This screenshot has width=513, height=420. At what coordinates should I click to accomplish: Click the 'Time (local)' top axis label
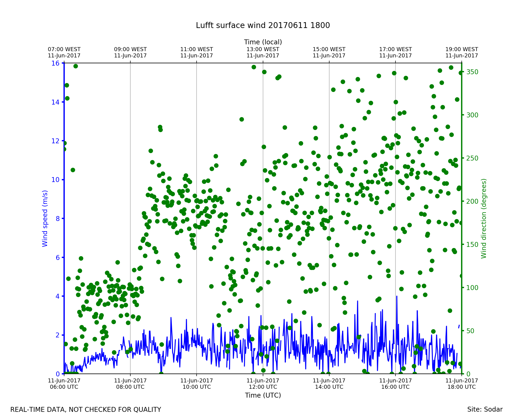point(263,42)
